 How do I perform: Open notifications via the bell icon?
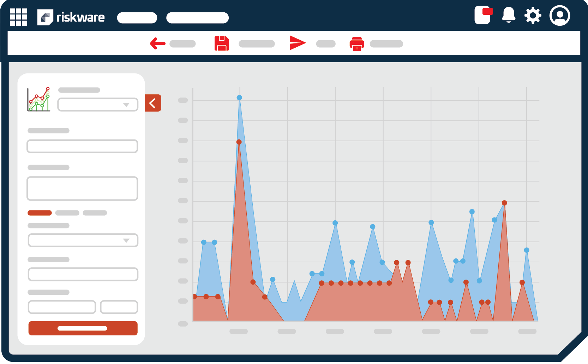[509, 16]
